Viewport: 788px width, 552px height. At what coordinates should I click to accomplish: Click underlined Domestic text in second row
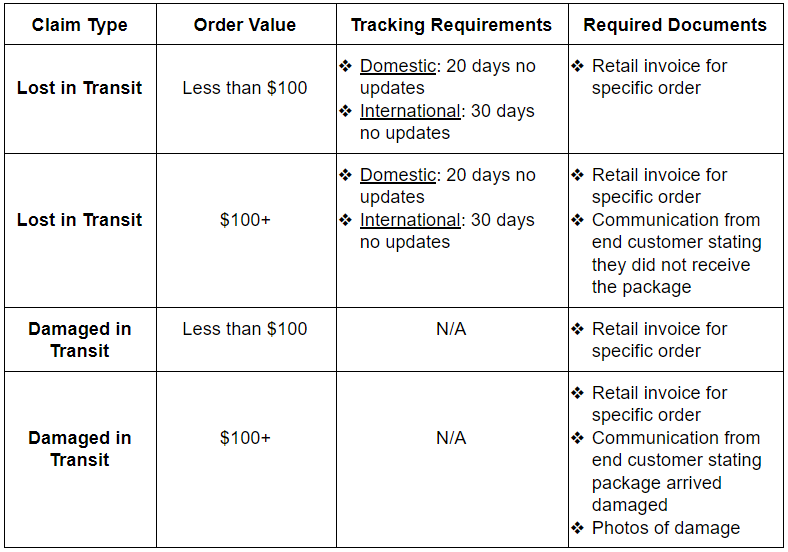[x=398, y=175]
